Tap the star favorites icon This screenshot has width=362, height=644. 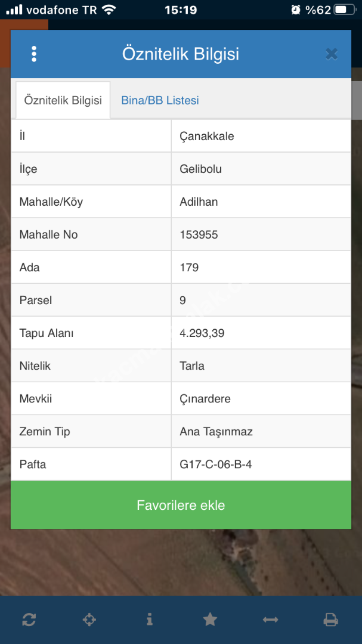click(210, 620)
